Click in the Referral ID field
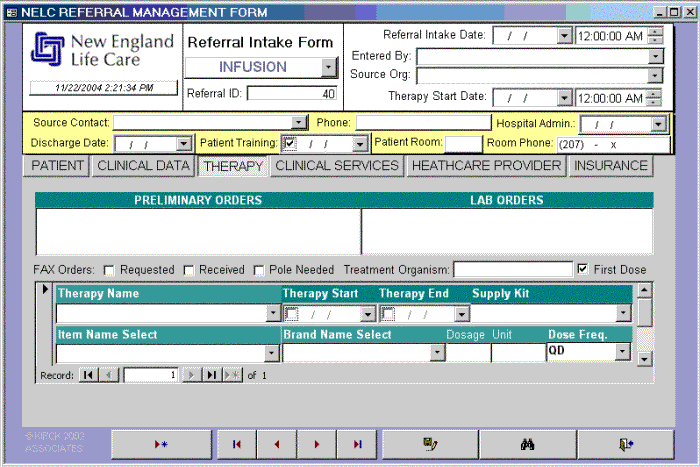The width and height of the screenshot is (700, 467). [292, 94]
